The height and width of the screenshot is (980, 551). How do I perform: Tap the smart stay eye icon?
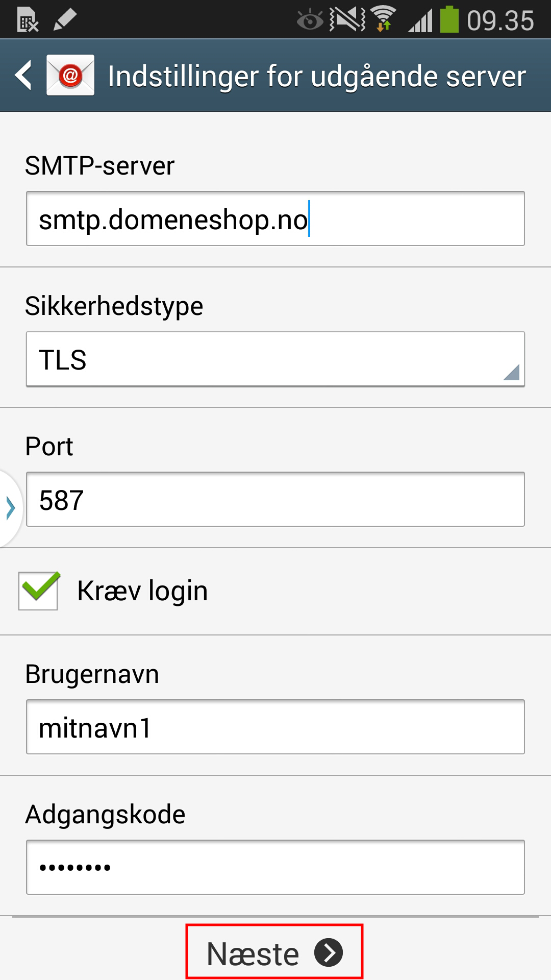[310, 20]
